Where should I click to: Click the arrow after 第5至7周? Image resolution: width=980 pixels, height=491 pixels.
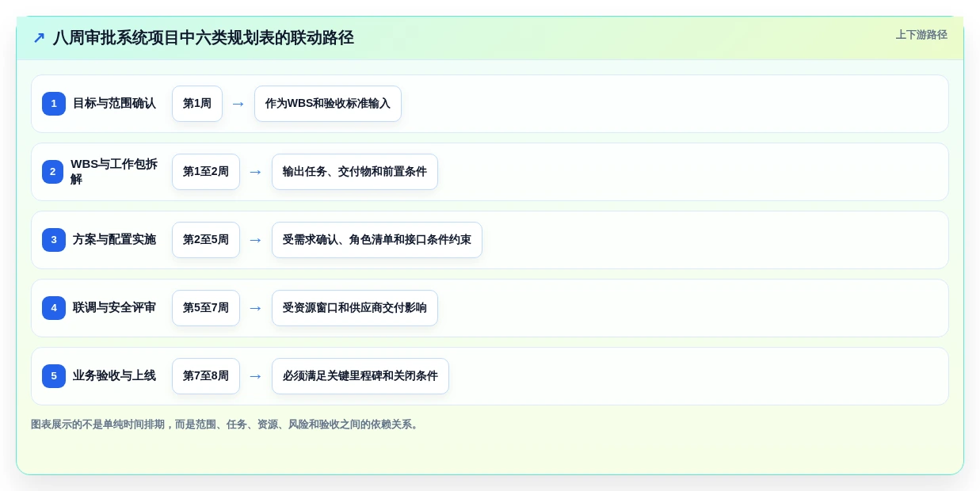tap(256, 308)
